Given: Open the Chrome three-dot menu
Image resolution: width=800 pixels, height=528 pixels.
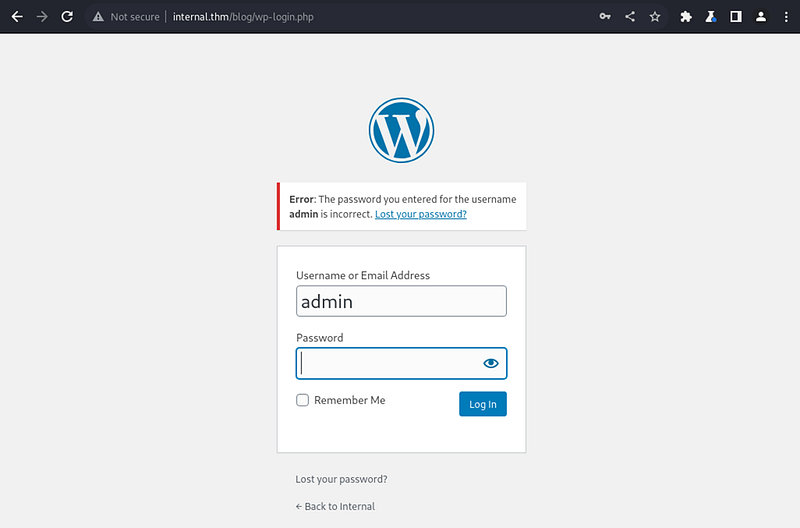Looking at the screenshot, I should pyautogui.click(x=786, y=17).
